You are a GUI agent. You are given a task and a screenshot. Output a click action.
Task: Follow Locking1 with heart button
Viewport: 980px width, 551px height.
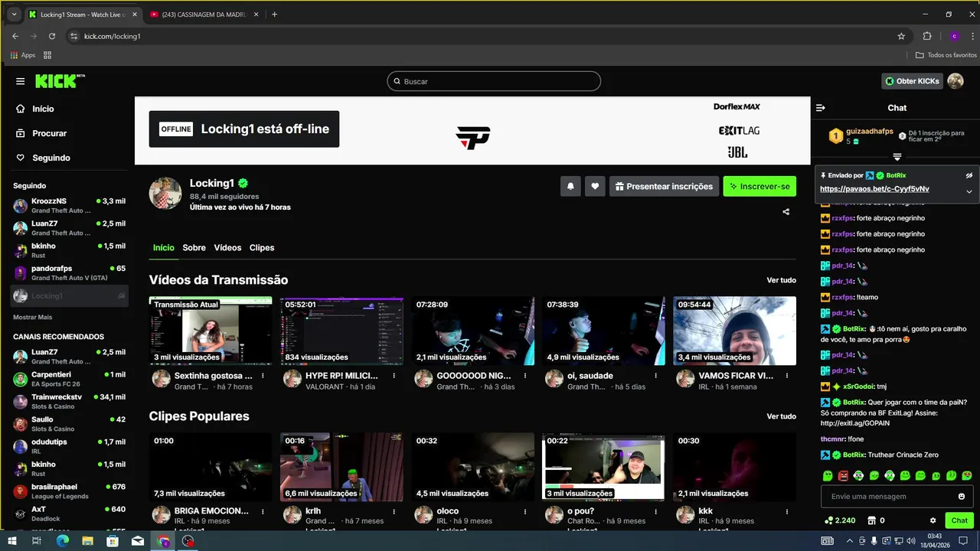click(595, 186)
